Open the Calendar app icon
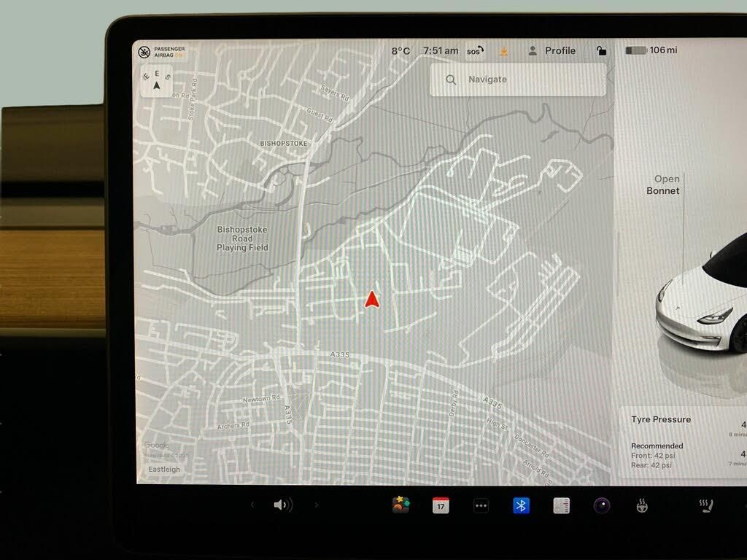This screenshot has width=747, height=560. (441, 505)
